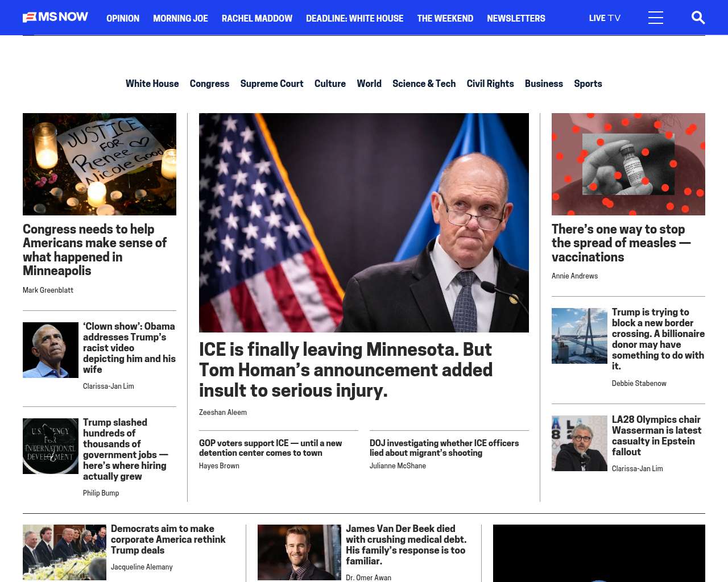This screenshot has width=728, height=582.
Task: Open the measles vaccine vial image
Action: pos(628,164)
